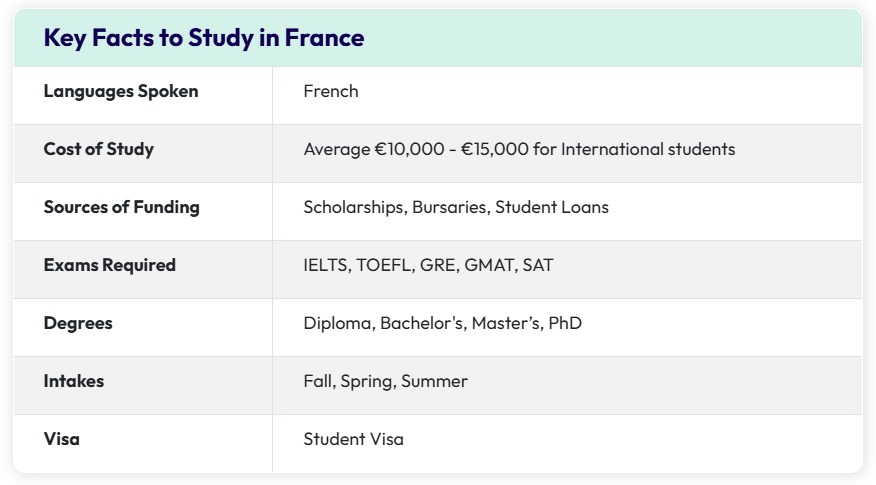The width and height of the screenshot is (876, 485).
Task: Click the 'IELTS, TOEFL, GRE, GMAT, SAT' text
Action: (x=428, y=265)
